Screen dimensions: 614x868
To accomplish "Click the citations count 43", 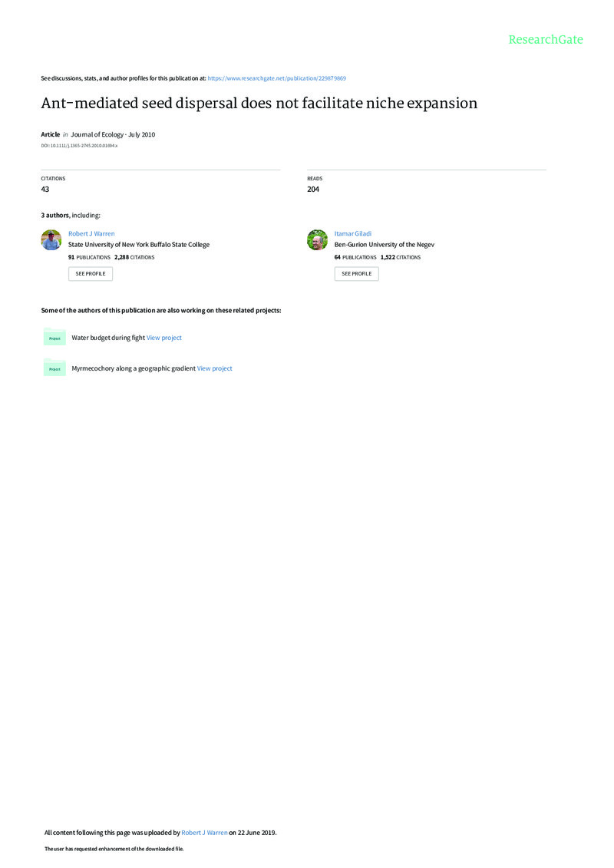I will [45, 190].
